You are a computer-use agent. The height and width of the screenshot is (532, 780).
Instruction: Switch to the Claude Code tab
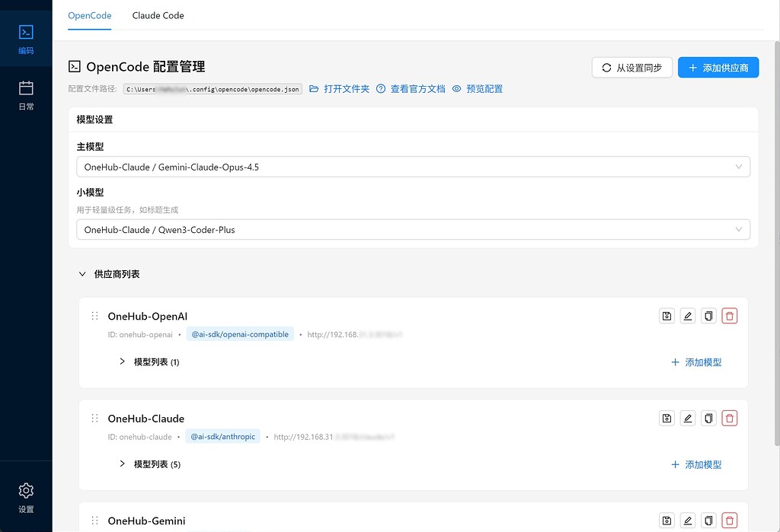(158, 15)
